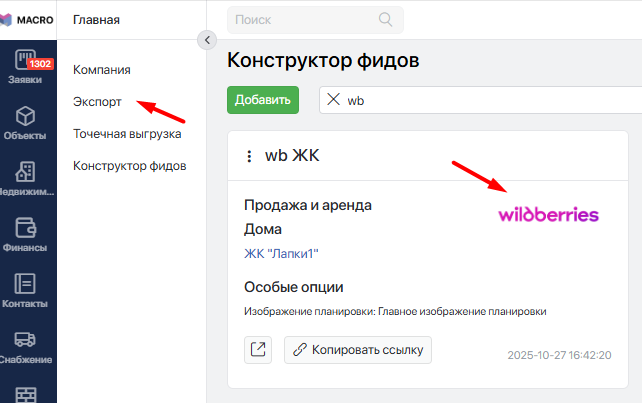Focus the Поиск search field

305,19
